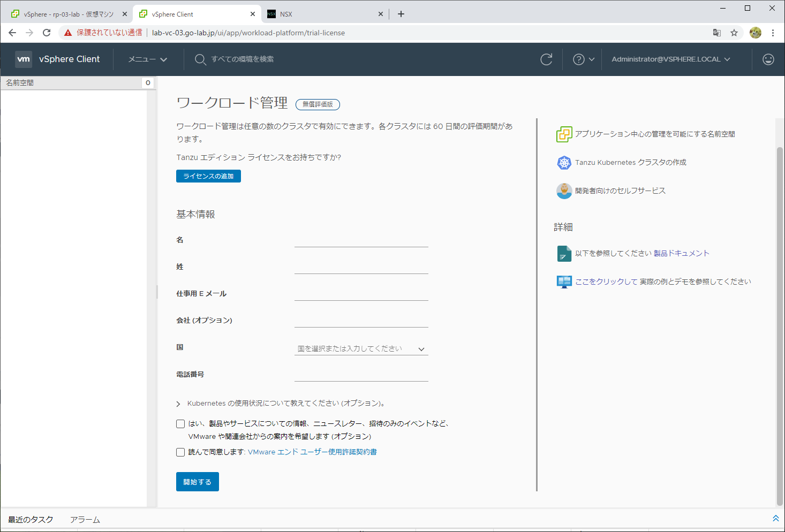This screenshot has width=785, height=532.
Task: Open the VMware end user license agreement link
Action: (x=312, y=452)
